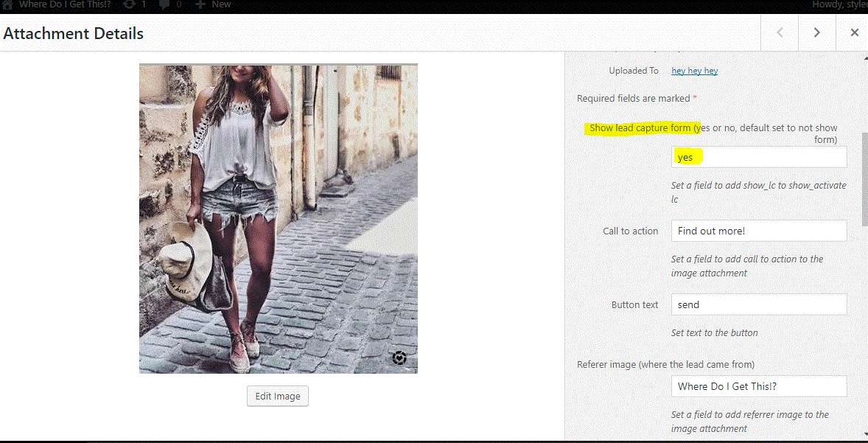
Task: Click the Call to action input field
Action: coord(759,231)
